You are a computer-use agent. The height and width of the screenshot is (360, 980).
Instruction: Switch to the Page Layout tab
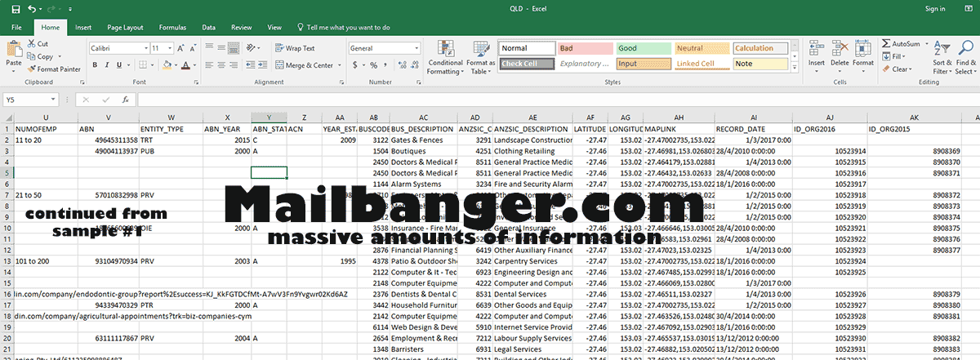(124, 27)
